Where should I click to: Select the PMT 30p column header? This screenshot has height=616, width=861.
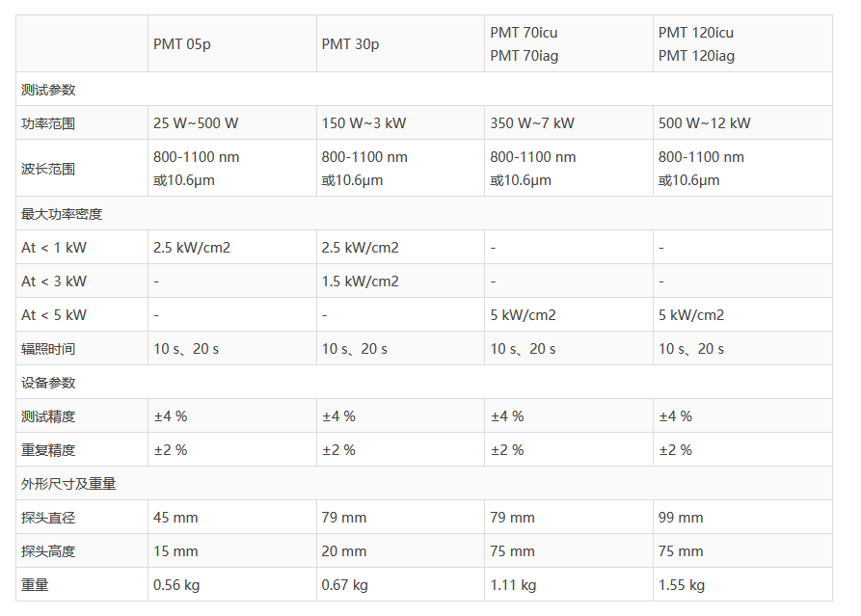350,44
